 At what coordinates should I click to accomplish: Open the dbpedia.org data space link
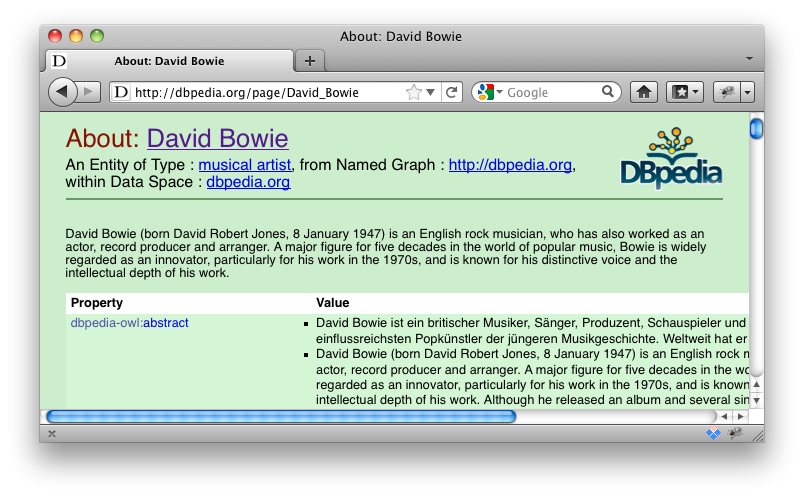[x=248, y=182]
